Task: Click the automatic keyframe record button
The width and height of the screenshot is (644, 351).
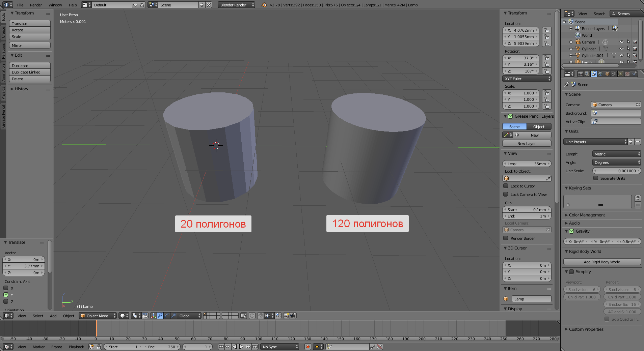Action: point(307,347)
